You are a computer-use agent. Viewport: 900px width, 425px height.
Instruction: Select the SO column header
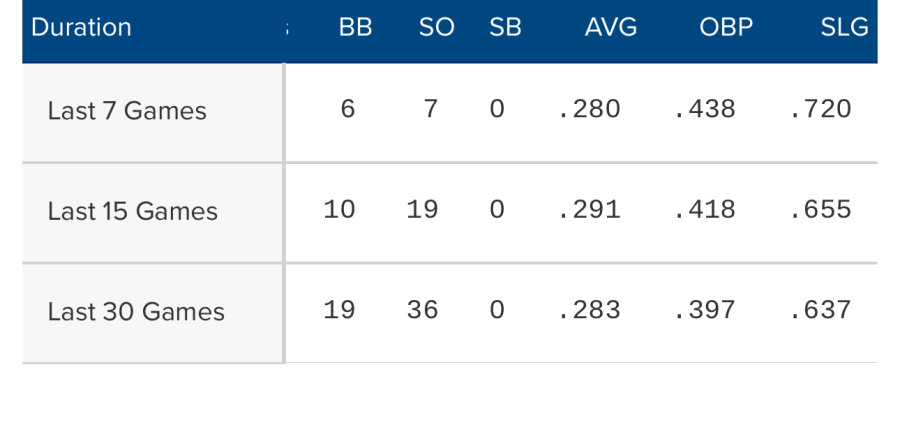[437, 28]
